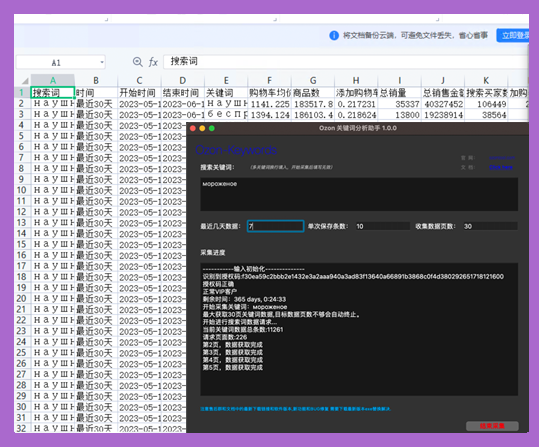Click the Ozon-Keywords title logo
539x447 pixels.
[236, 150]
